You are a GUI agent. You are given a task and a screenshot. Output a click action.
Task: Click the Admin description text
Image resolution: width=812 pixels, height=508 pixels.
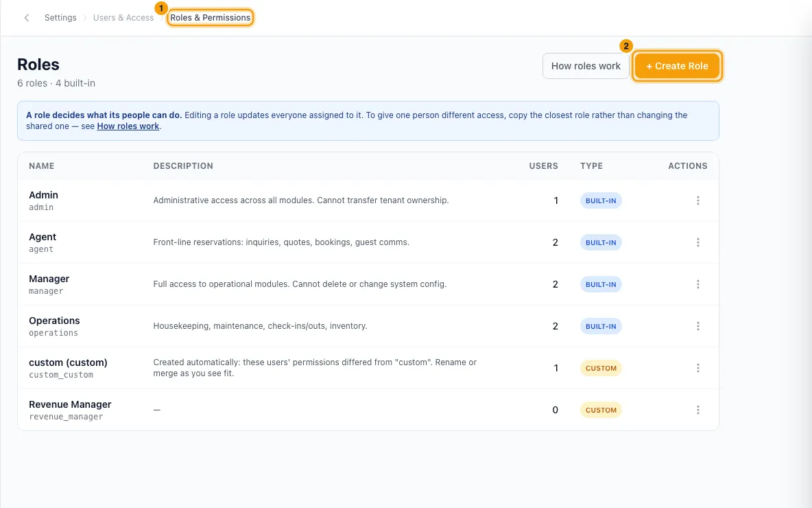coord(301,200)
